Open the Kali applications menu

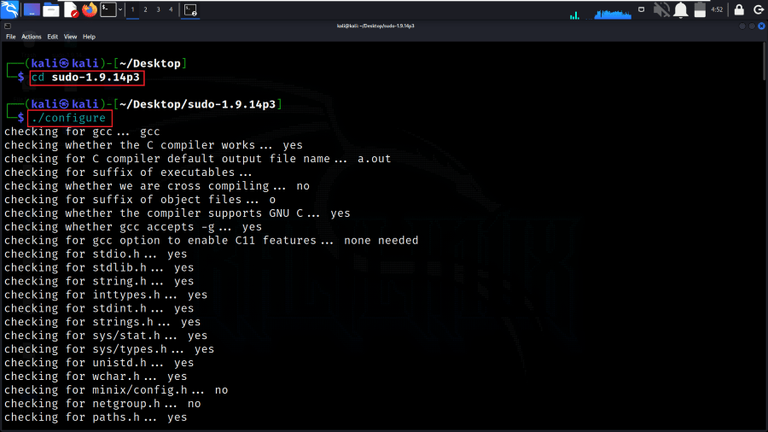point(10,9)
